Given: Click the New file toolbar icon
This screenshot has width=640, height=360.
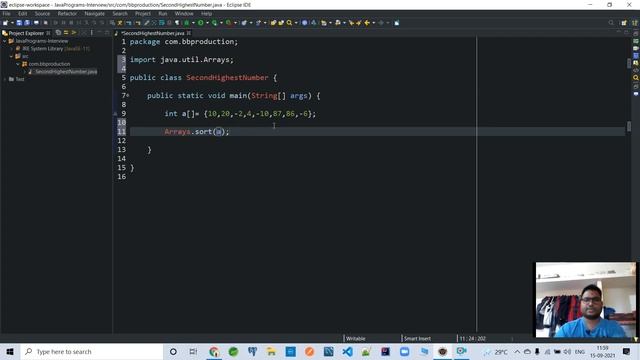Looking at the screenshot, I should 5,23.
